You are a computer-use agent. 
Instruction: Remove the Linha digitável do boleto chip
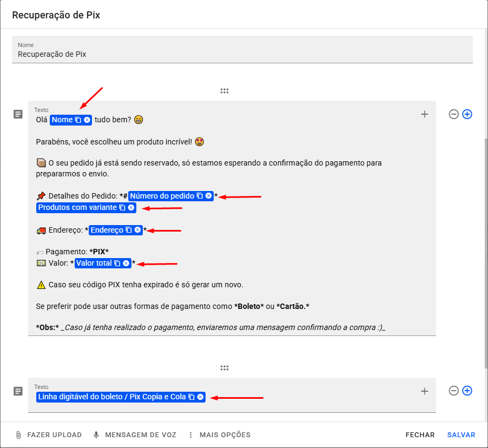point(200,397)
